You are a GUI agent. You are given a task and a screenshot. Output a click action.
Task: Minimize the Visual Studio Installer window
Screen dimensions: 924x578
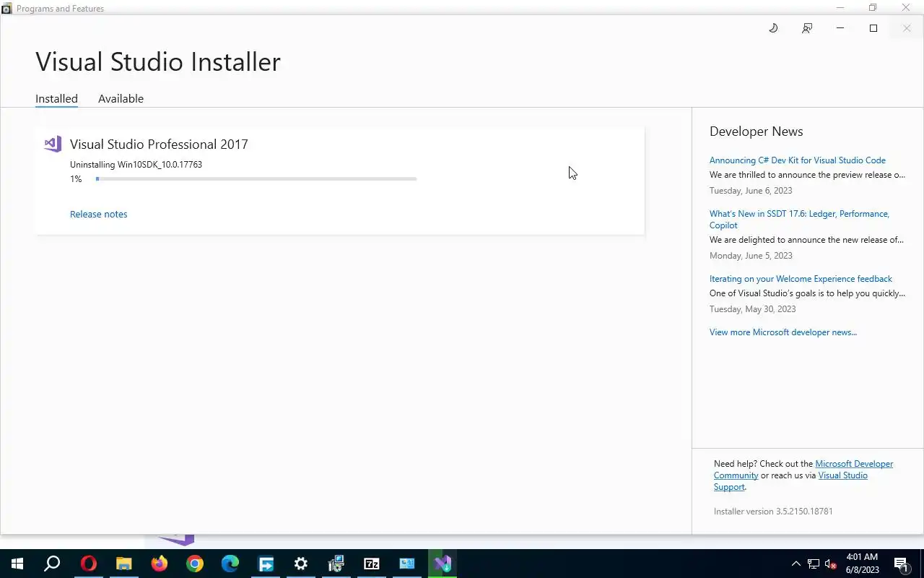click(840, 28)
